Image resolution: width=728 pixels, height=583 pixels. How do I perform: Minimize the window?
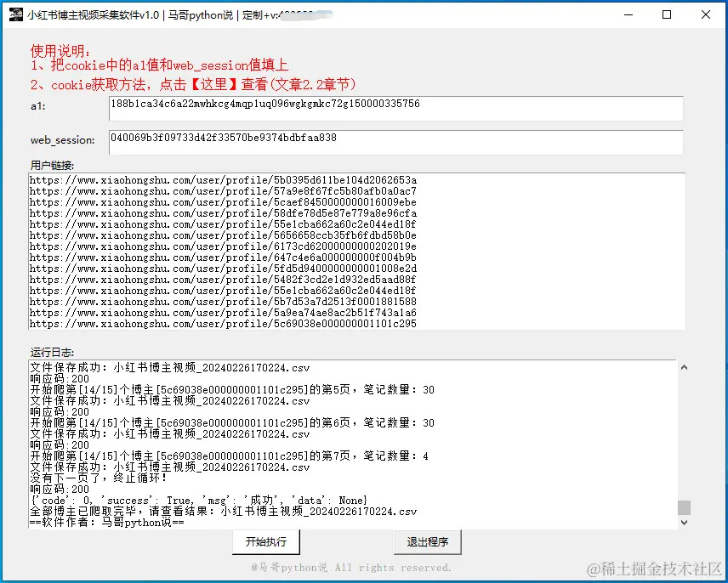click(x=628, y=14)
